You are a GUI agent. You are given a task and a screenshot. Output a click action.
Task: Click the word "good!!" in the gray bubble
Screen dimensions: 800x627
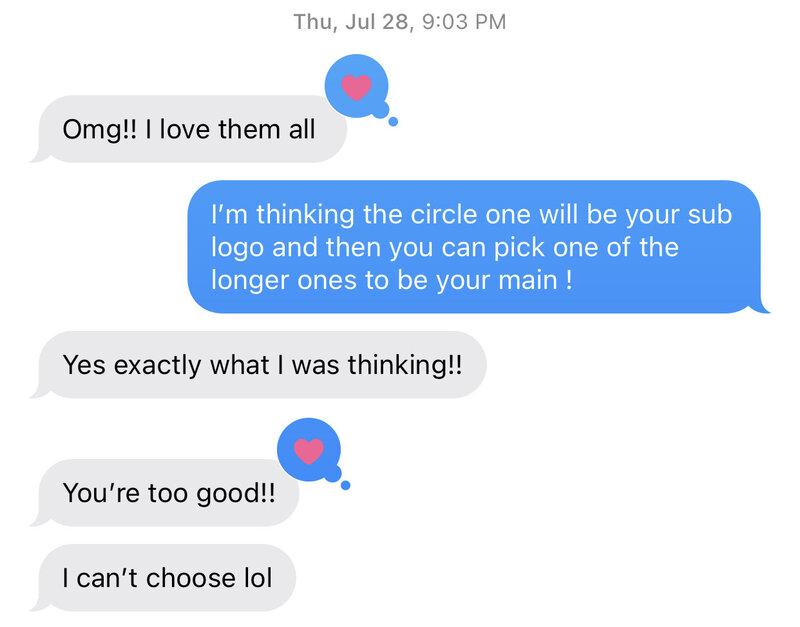point(236,494)
